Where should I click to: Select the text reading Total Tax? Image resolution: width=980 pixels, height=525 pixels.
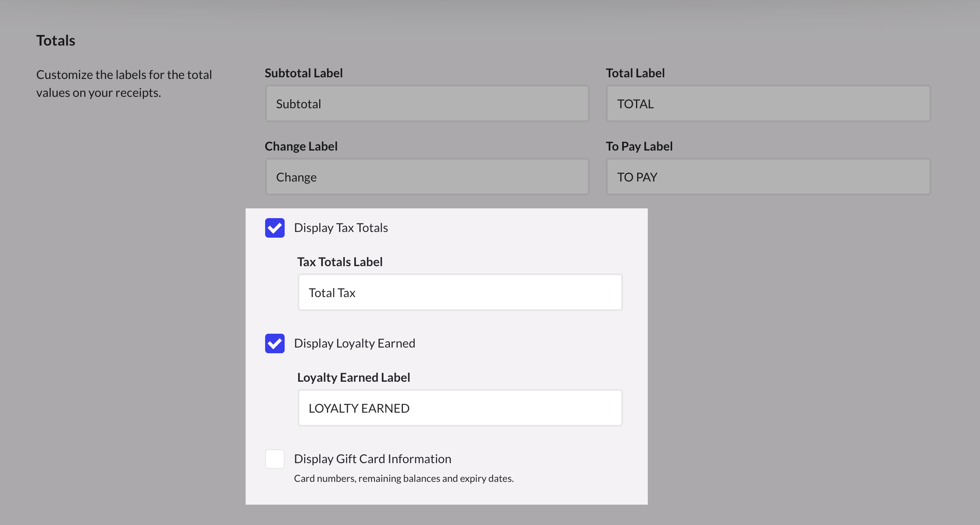(x=332, y=292)
